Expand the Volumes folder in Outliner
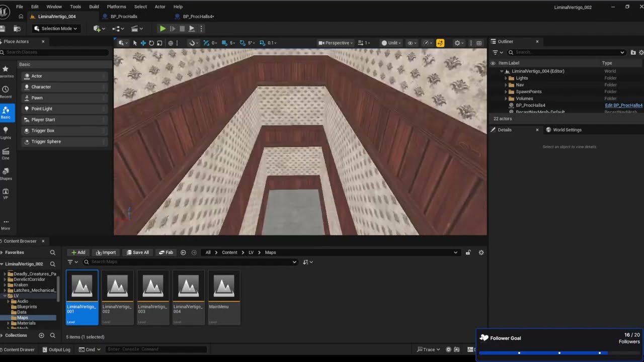The image size is (644, 362). 506,99
